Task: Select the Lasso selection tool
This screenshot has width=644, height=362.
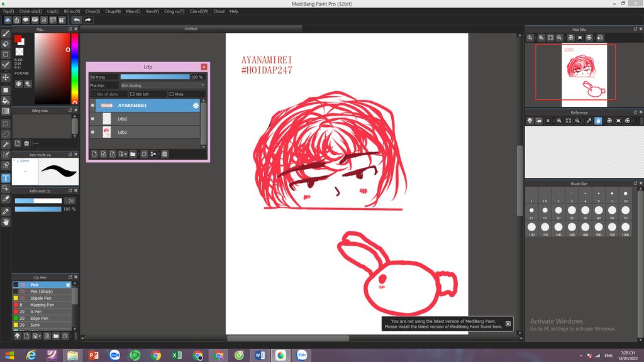Action: pos(6,134)
